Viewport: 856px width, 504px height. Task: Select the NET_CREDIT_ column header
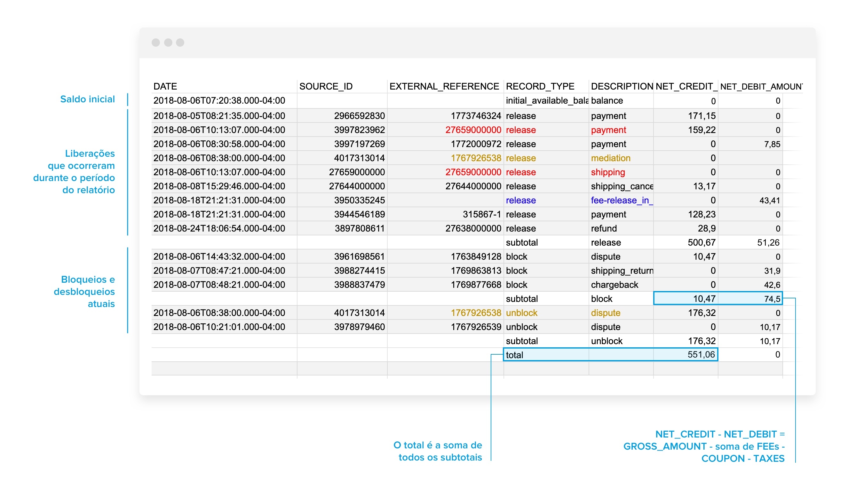point(686,87)
